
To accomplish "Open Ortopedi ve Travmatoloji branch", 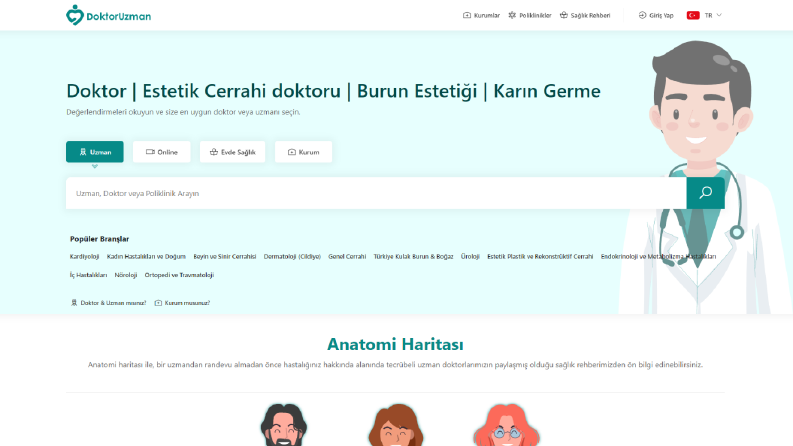I will (179, 275).
